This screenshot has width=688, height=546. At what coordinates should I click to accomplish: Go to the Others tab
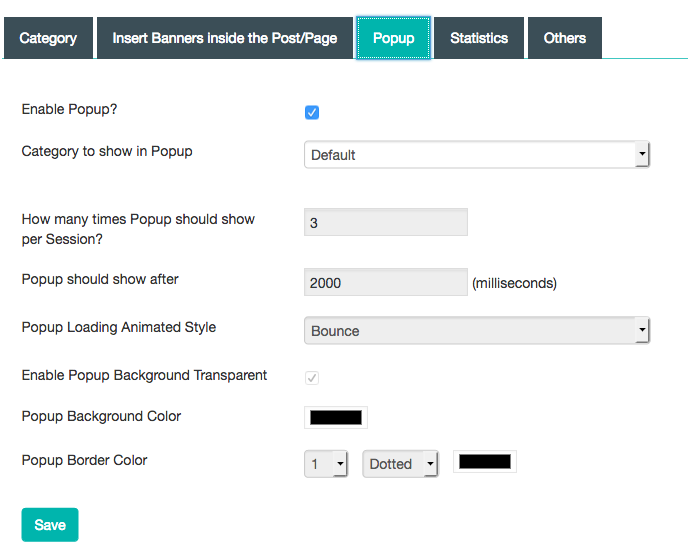[x=564, y=38]
